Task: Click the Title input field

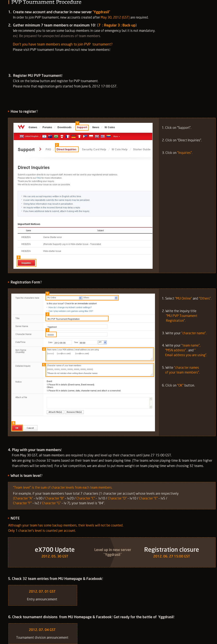Action: [77, 319]
